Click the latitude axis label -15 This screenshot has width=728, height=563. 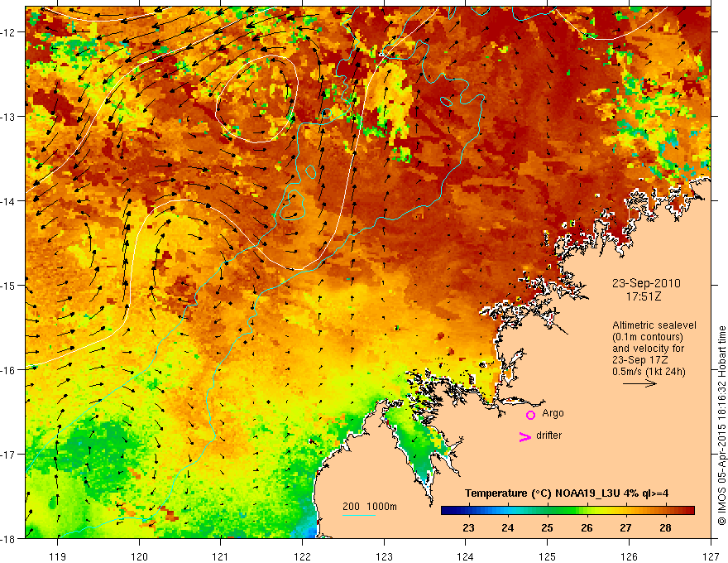[x=9, y=286]
